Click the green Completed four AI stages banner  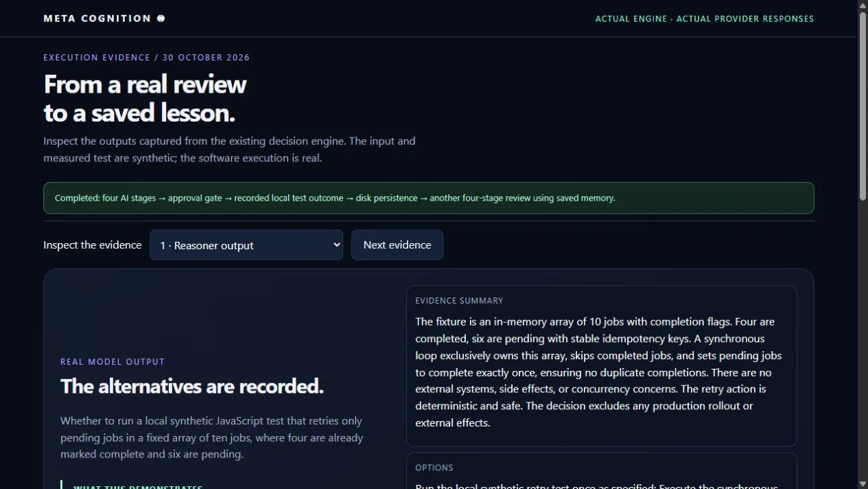tap(429, 198)
